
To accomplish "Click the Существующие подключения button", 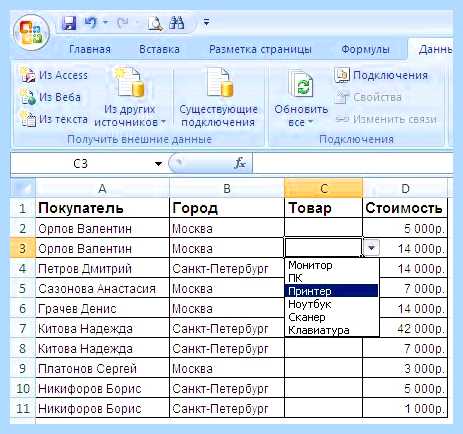I will tap(219, 97).
